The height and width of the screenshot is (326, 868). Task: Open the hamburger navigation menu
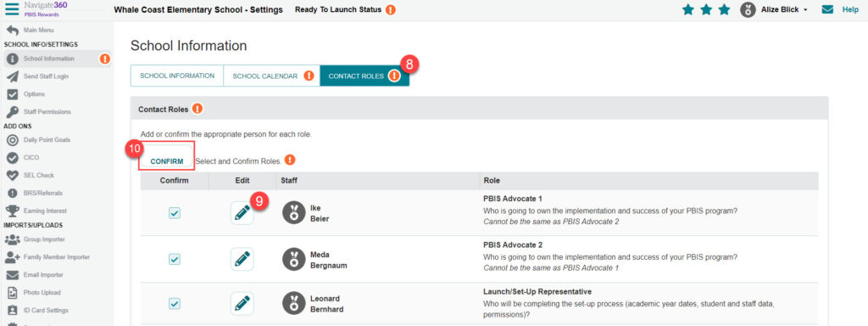pos(12,8)
